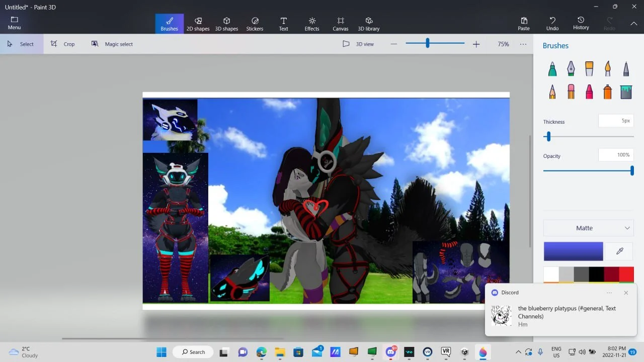Screen dimensions: 644x362
Task: Toggle 3D view
Action: (x=358, y=44)
